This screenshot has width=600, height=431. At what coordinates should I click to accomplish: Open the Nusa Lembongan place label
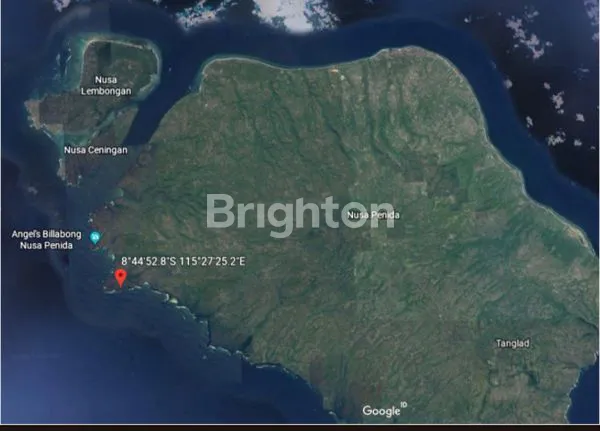(x=118, y=85)
